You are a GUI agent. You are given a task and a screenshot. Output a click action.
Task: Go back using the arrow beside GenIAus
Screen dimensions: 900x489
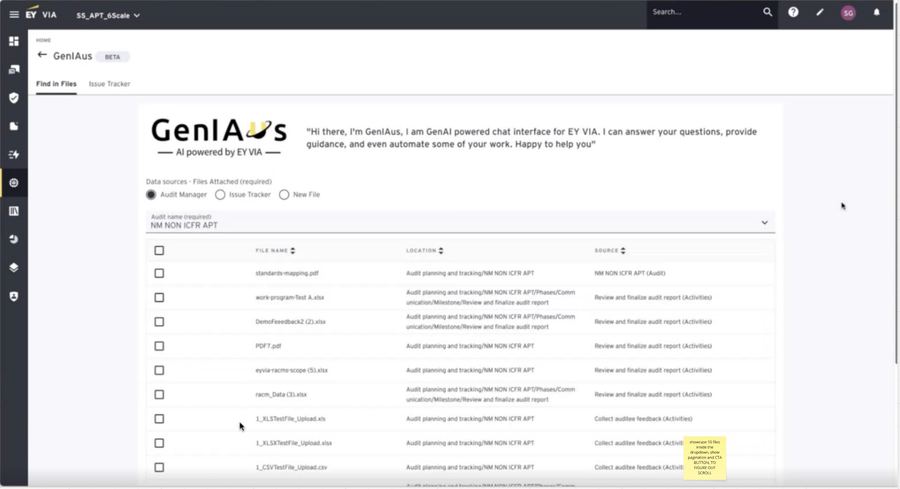pos(42,55)
